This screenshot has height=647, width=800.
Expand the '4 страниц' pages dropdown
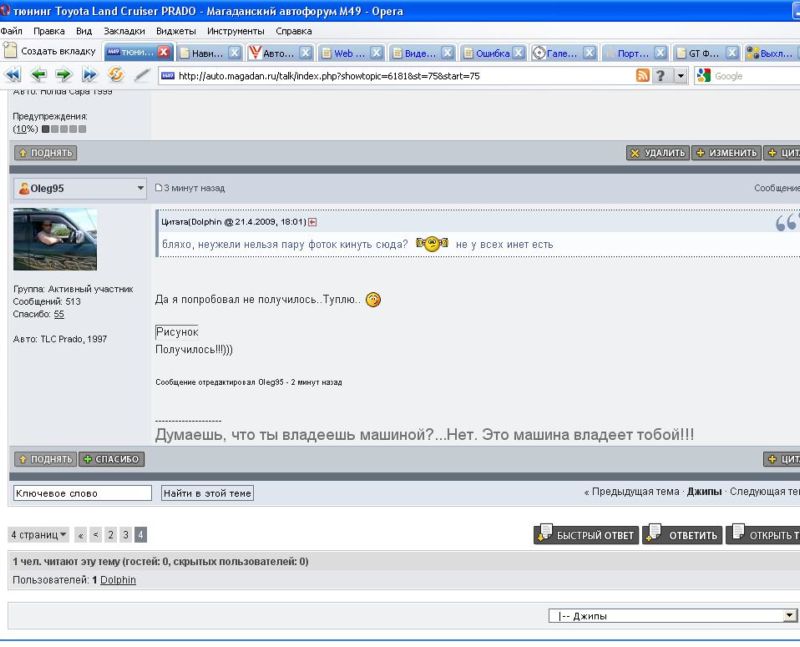[39, 535]
